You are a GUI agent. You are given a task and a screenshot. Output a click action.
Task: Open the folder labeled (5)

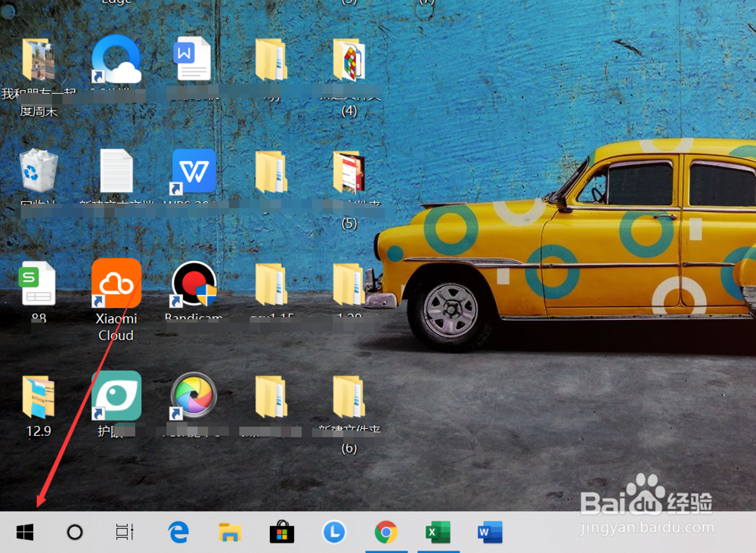349,171
